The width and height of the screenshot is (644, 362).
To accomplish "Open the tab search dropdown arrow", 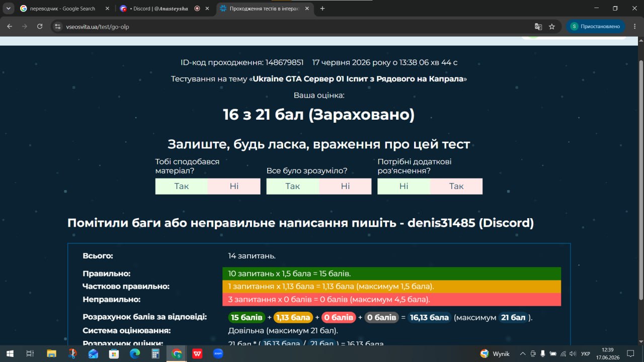I will coord(9,9).
